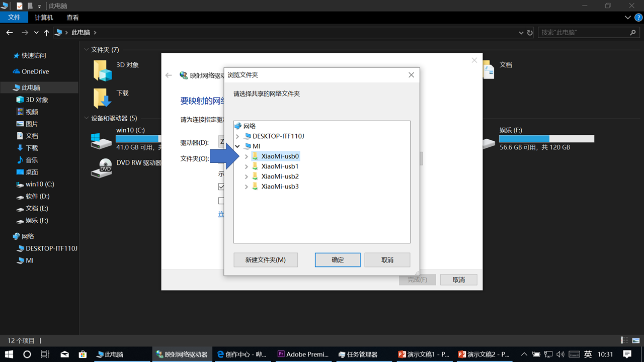This screenshot has width=644, height=362.
Task: Expand the XiaoMi-usb1 share arrow
Action: [246, 166]
